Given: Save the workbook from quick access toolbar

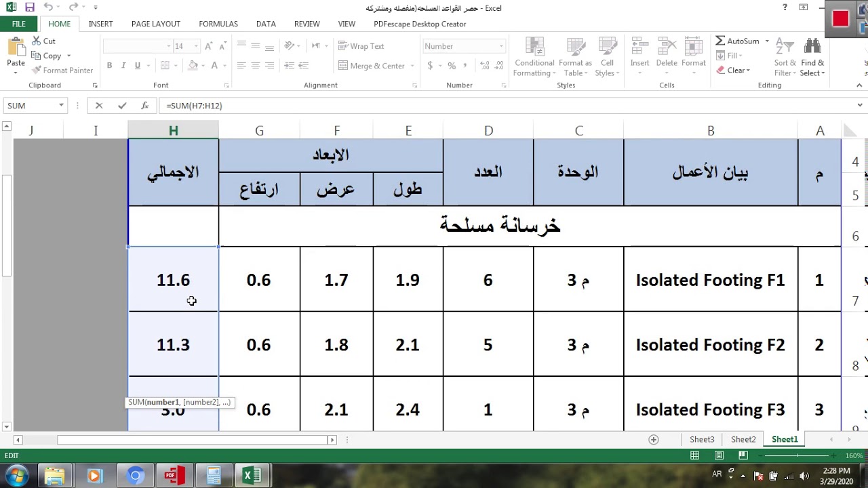Looking at the screenshot, I should tap(29, 7).
